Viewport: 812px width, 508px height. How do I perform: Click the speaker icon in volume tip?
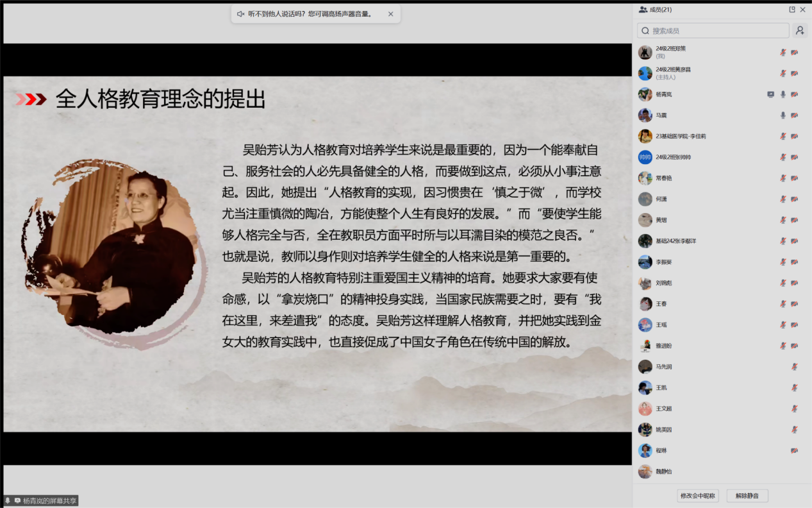(x=241, y=14)
